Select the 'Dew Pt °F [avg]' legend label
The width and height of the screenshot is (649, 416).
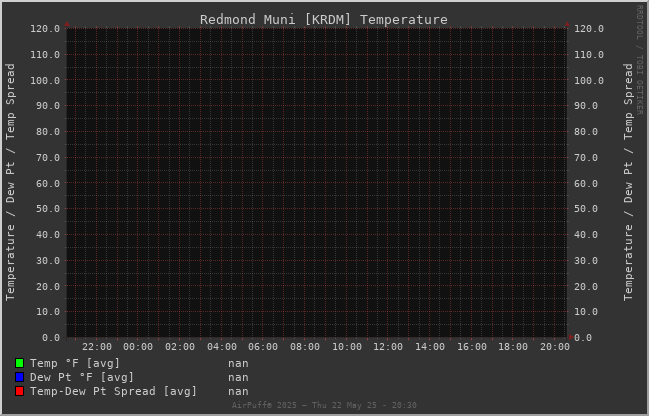click(x=82, y=377)
